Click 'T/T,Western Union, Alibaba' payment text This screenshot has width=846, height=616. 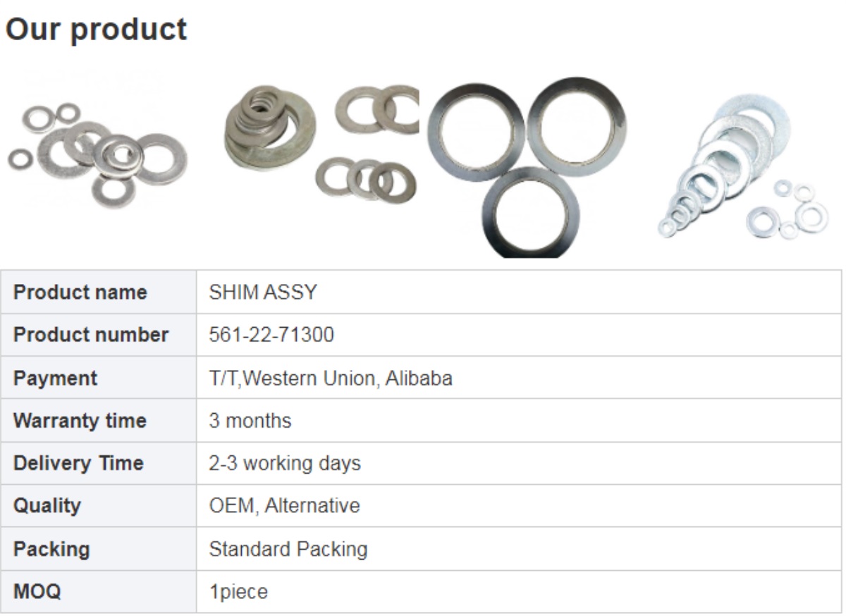[x=331, y=378]
